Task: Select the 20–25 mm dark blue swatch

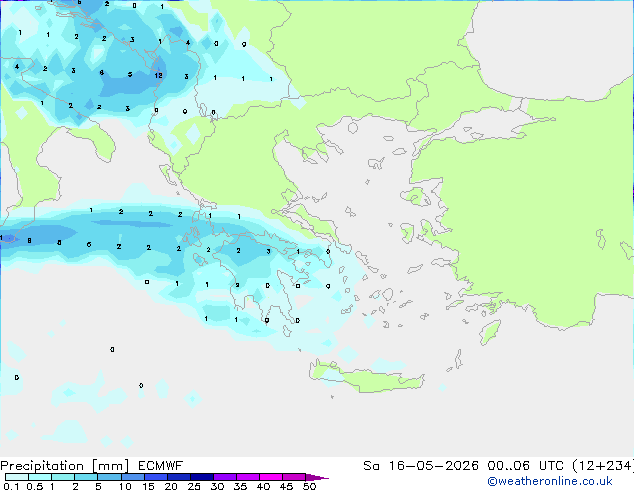Action: (178, 477)
